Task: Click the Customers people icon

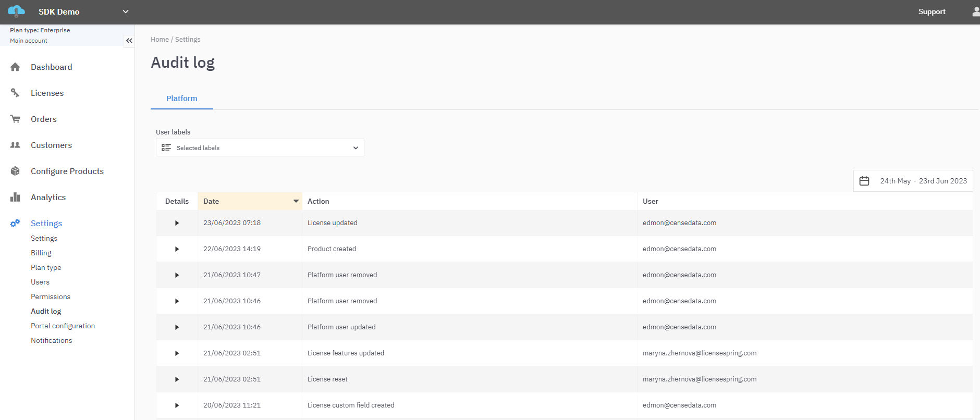Action: point(15,145)
